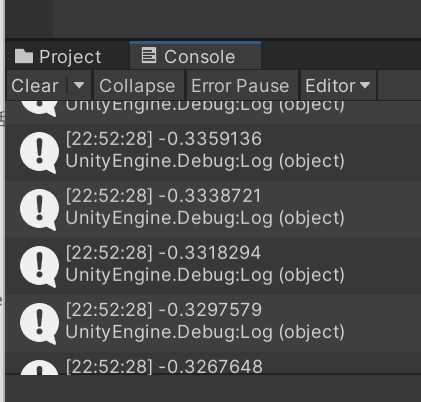
Task: Select the log entry -0.3318294
Action: [x=213, y=266]
